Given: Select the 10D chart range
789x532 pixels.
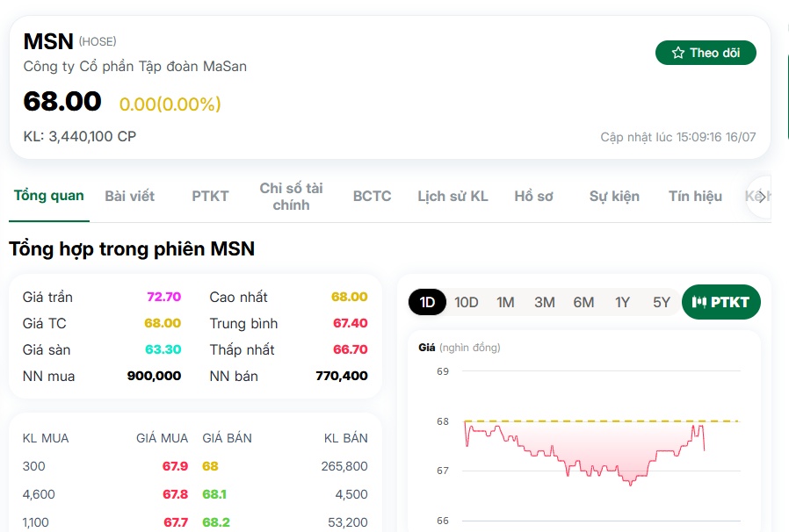Looking at the screenshot, I should tap(466, 302).
